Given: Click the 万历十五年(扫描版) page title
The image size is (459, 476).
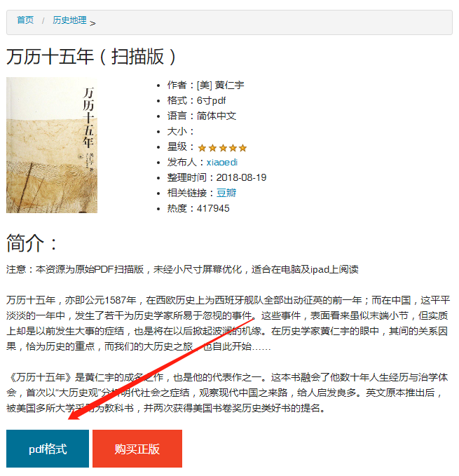Looking at the screenshot, I should (x=91, y=57).
